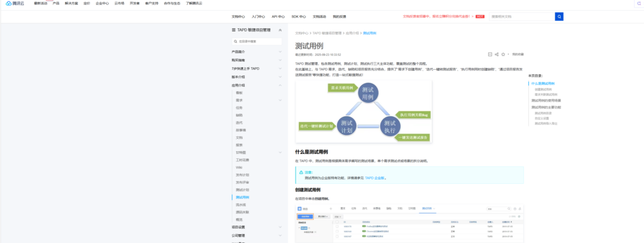Click the blue document search button
This screenshot has width=644, height=243.
pyautogui.click(x=559, y=16)
